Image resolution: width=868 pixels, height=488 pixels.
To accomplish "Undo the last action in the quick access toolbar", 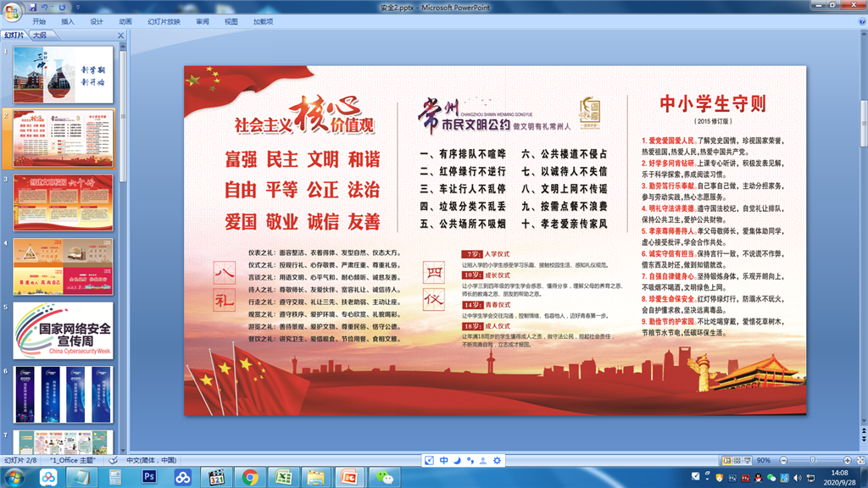I will click(x=44, y=7).
